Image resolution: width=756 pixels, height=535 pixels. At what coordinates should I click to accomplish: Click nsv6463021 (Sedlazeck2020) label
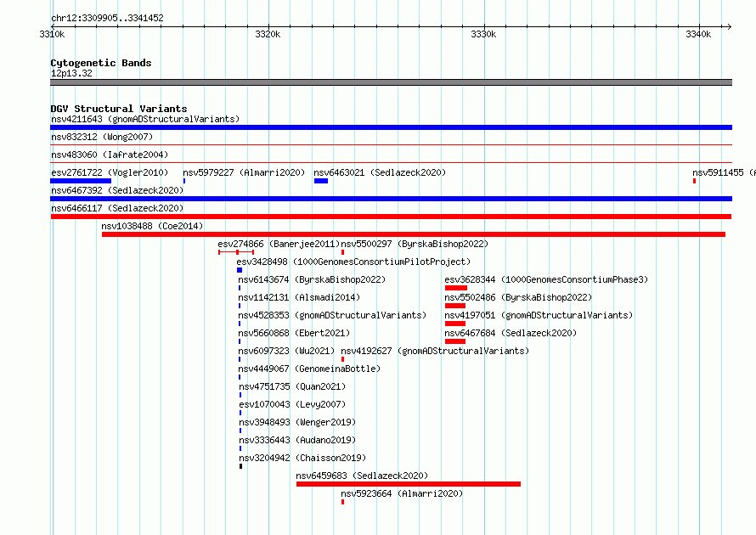(380, 172)
